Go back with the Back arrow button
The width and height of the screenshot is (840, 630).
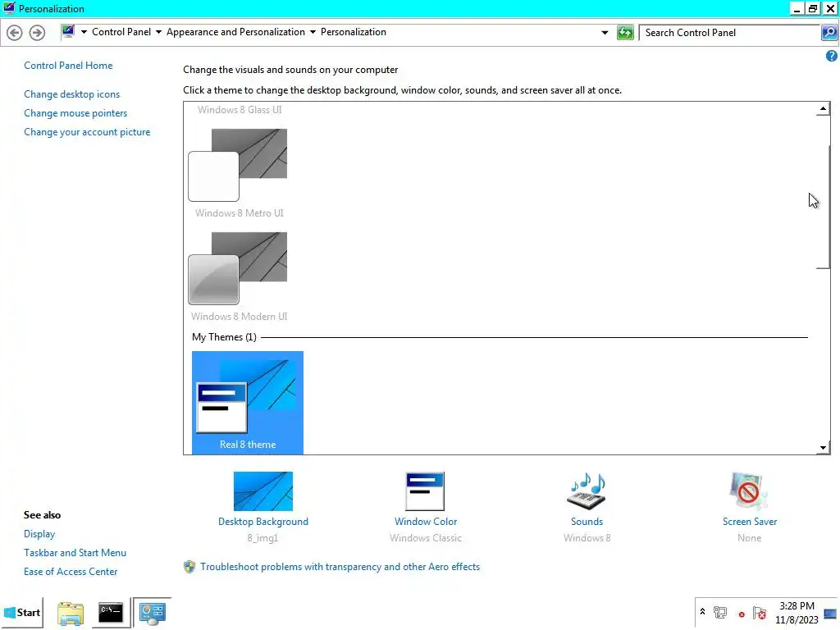pyautogui.click(x=15, y=33)
